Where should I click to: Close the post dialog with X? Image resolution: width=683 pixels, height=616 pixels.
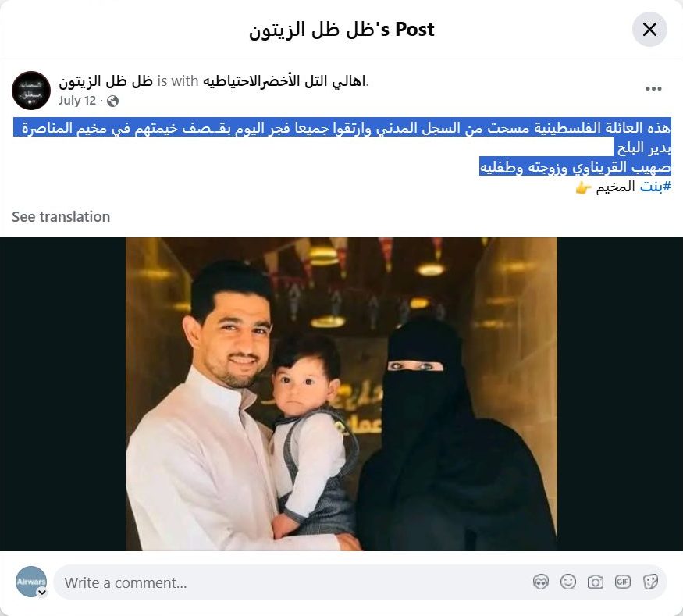[x=649, y=29]
